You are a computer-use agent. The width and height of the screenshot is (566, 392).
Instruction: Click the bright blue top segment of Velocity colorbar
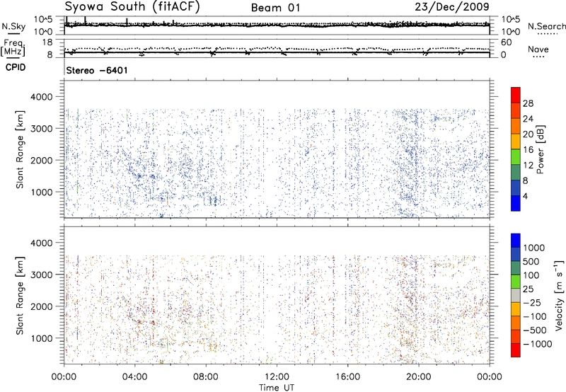tap(516, 241)
